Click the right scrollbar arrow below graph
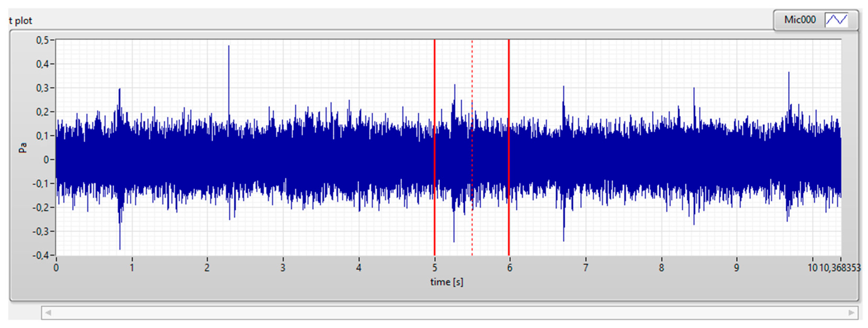868x328 pixels. coord(851,313)
